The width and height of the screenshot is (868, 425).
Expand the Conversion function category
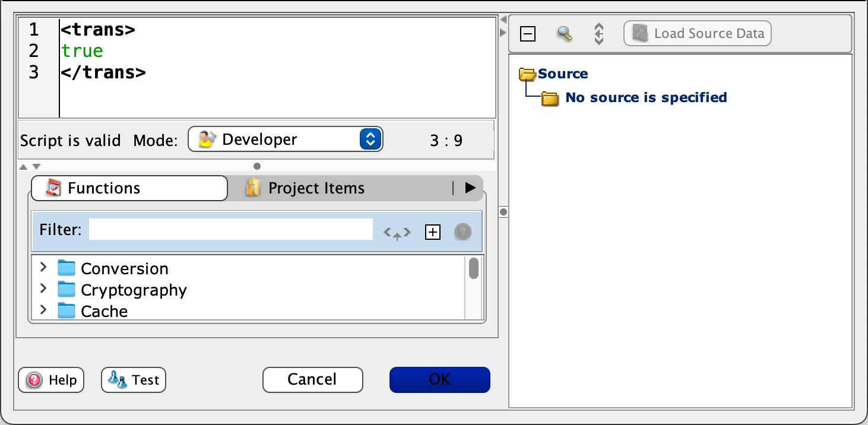click(x=42, y=268)
